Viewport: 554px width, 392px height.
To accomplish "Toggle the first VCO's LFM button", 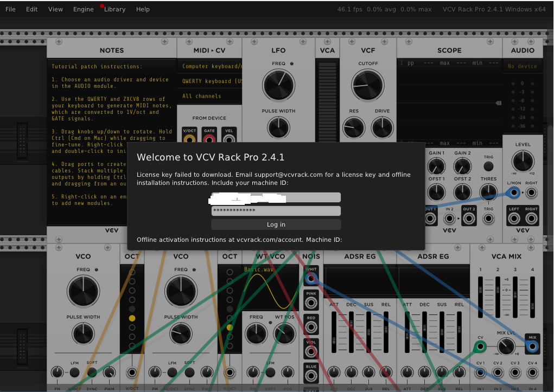I will [x=74, y=372].
